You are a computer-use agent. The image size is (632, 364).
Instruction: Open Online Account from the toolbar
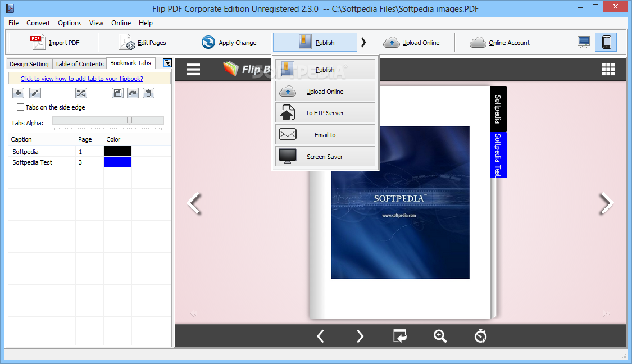click(499, 42)
